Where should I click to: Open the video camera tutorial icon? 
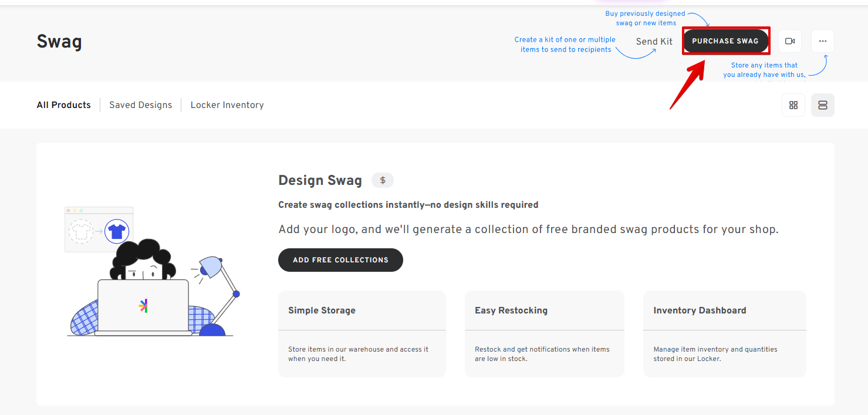[790, 41]
